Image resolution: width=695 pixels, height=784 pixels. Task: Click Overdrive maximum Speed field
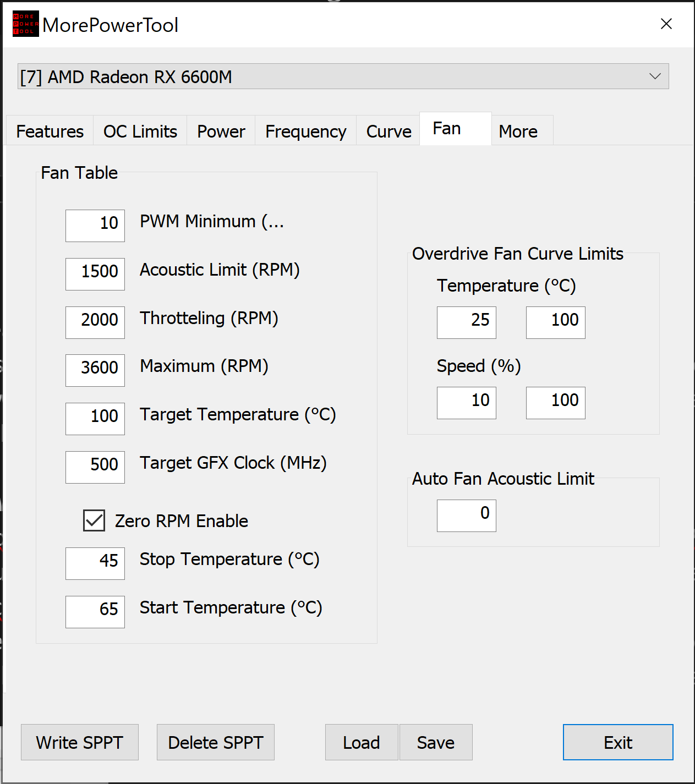pos(556,403)
